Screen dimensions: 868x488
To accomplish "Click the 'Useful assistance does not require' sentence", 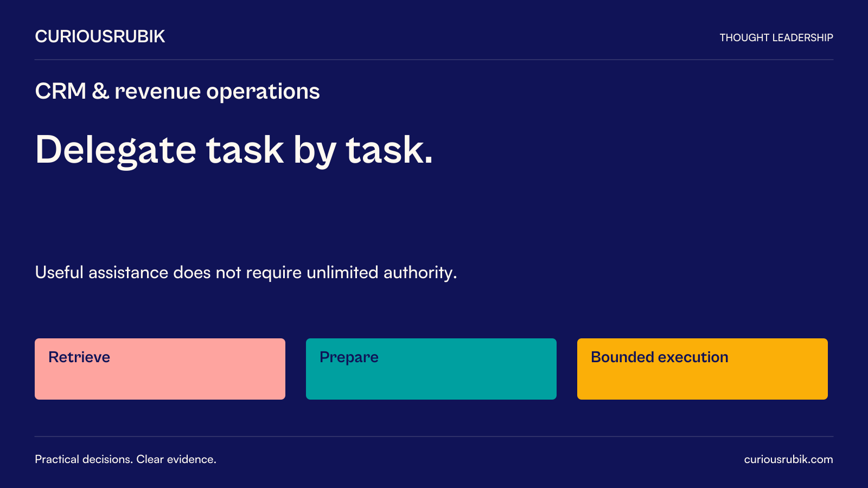I will point(246,272).
